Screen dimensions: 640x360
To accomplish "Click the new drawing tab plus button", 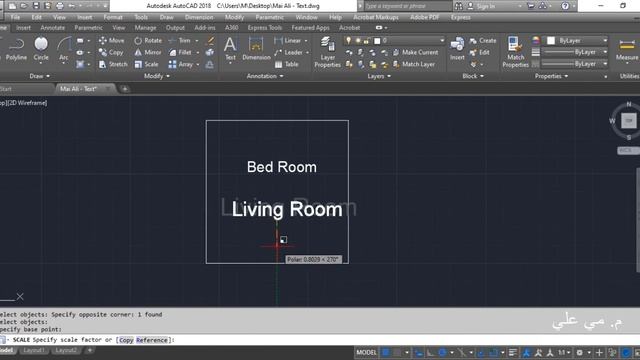I will pos(125,89).
